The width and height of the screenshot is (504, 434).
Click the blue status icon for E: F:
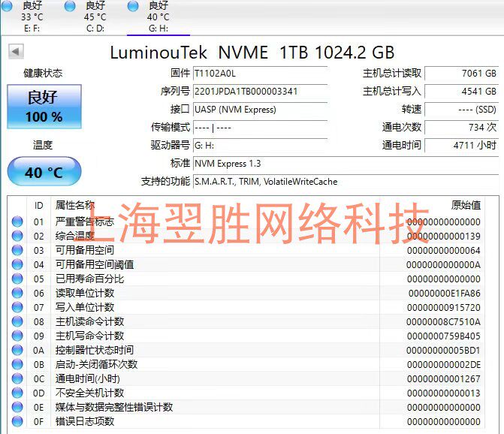[x=7, y=6]
